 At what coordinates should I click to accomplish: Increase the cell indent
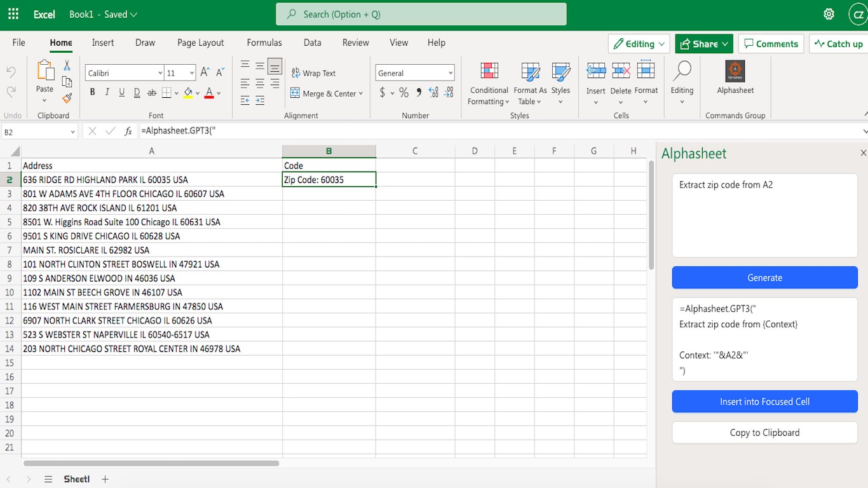260,100
